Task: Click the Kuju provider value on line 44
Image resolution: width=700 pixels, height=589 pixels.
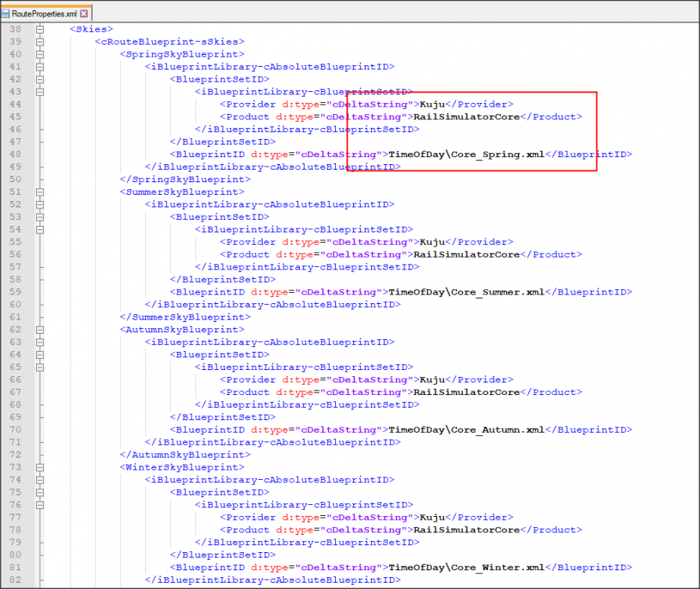Action: pyautogui.click(x=432, y=104)
